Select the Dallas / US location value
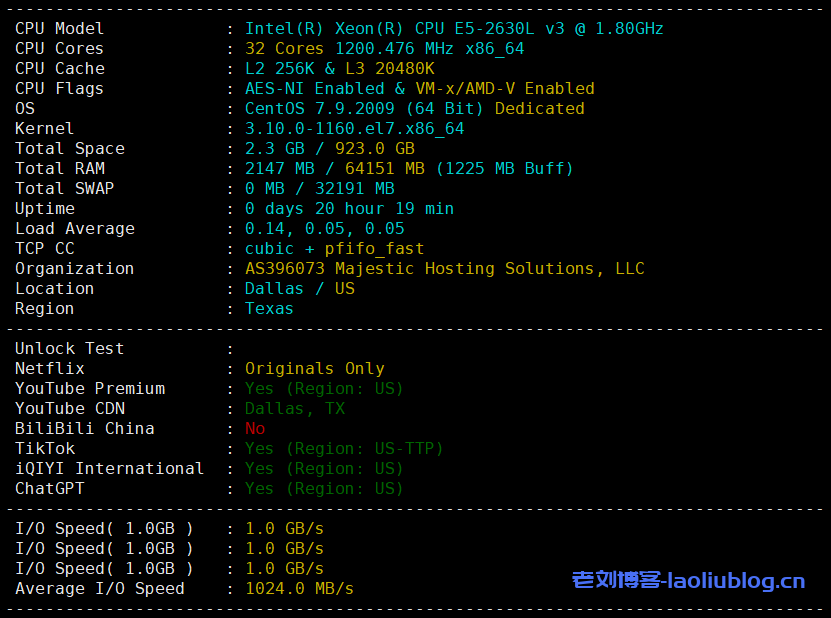The height and width of the screenshot is (618, 831). 299,289
